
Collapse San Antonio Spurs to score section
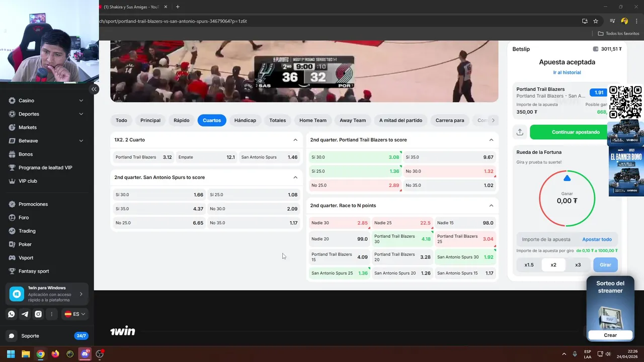(295, 177)
